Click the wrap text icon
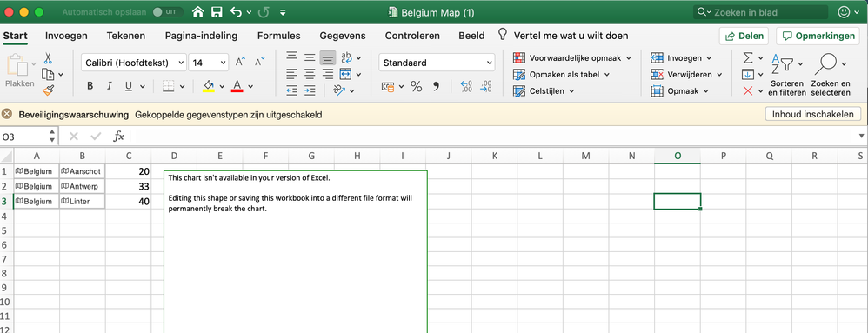This screenshot has height=333, width=868. point(346,57)
